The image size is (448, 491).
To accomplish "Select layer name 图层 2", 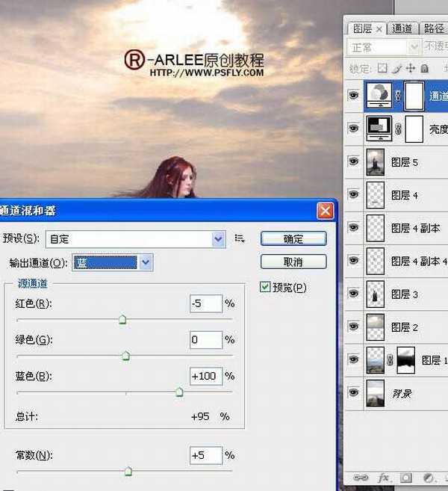I will pyautogui.click(x=405, y=327).
